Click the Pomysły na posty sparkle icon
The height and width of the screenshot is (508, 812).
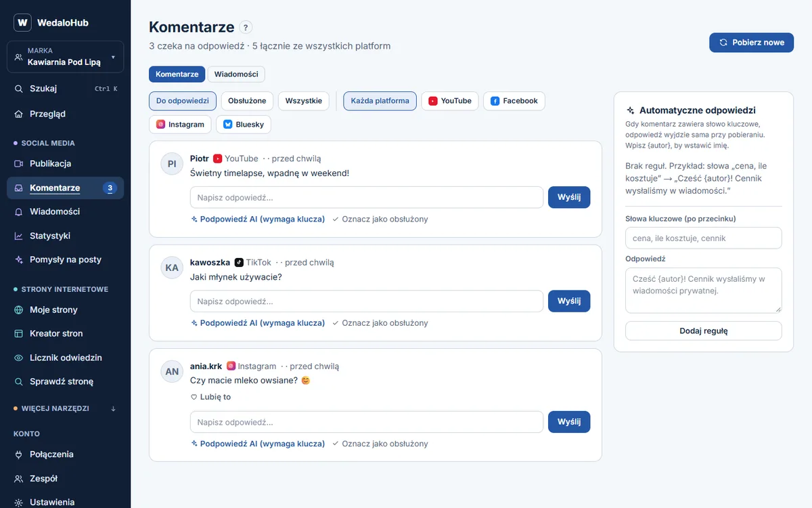[x=19, y=259]
